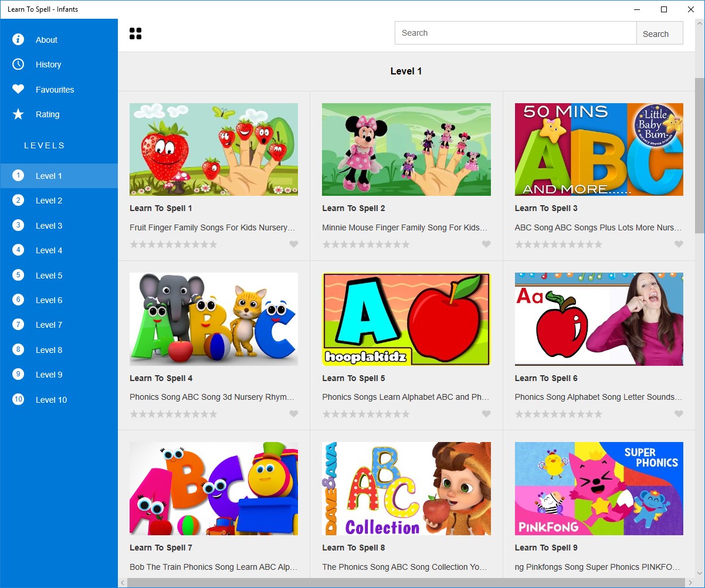Click 'Fruit Finger Family Songs For Kids' description
The height and width of the screenshot is (588, 705).
pos(212,227)
